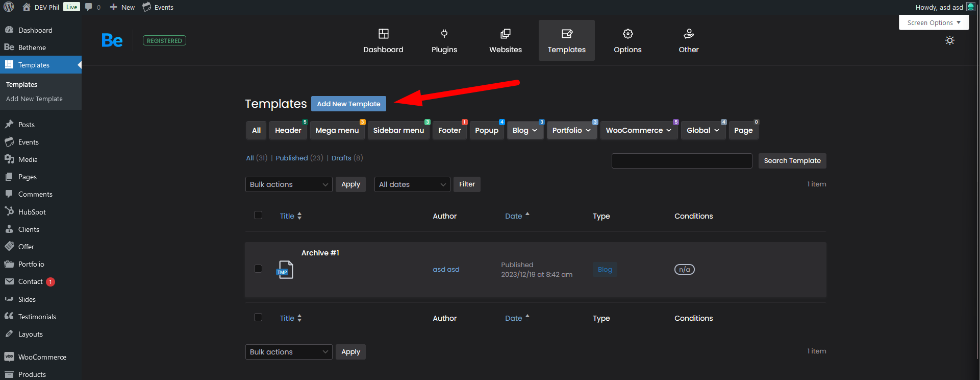Click the Contact envelope icon in the sidebar

pos(9,281)
